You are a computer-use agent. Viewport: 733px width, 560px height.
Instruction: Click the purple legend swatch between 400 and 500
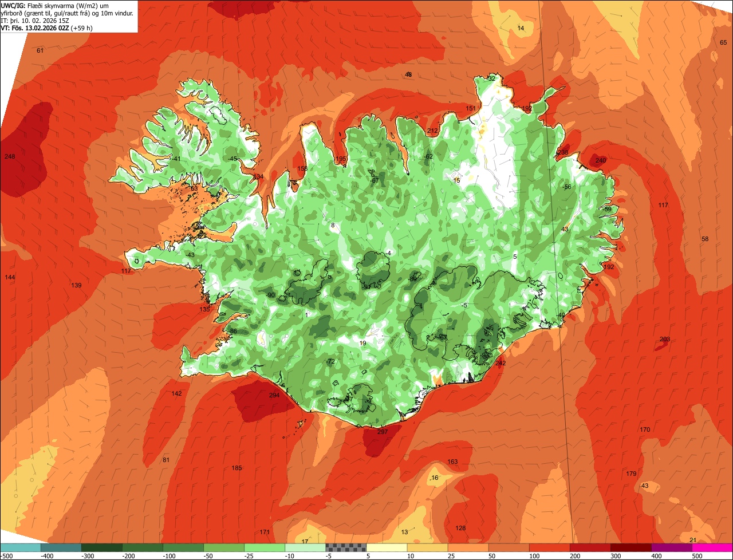click(672, 547)
